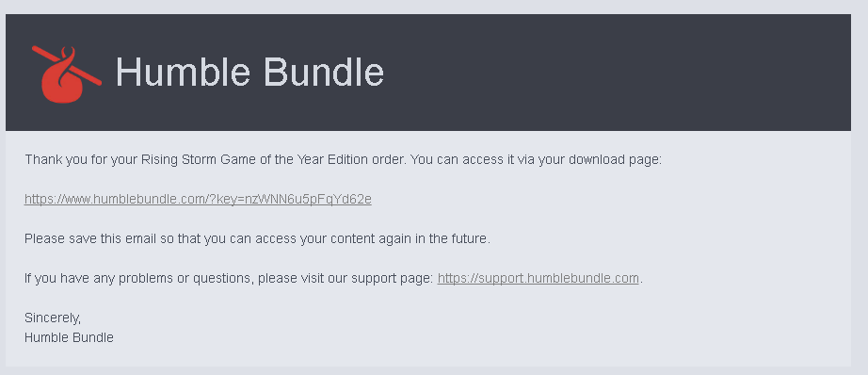Image resolution: width=868 pixels, height=375 pixels.
Task: Click the "Please save this email" text
Action: point(92,238)
